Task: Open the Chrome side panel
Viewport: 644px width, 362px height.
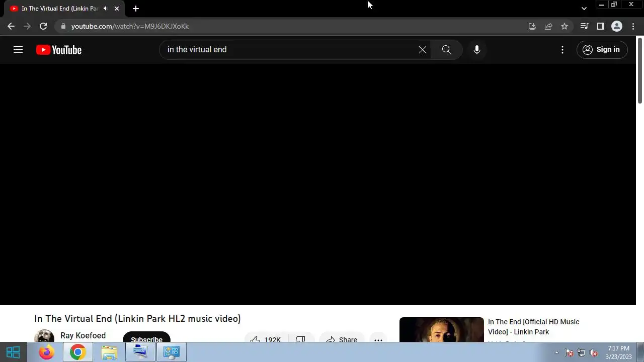Action: click(600, 26)
